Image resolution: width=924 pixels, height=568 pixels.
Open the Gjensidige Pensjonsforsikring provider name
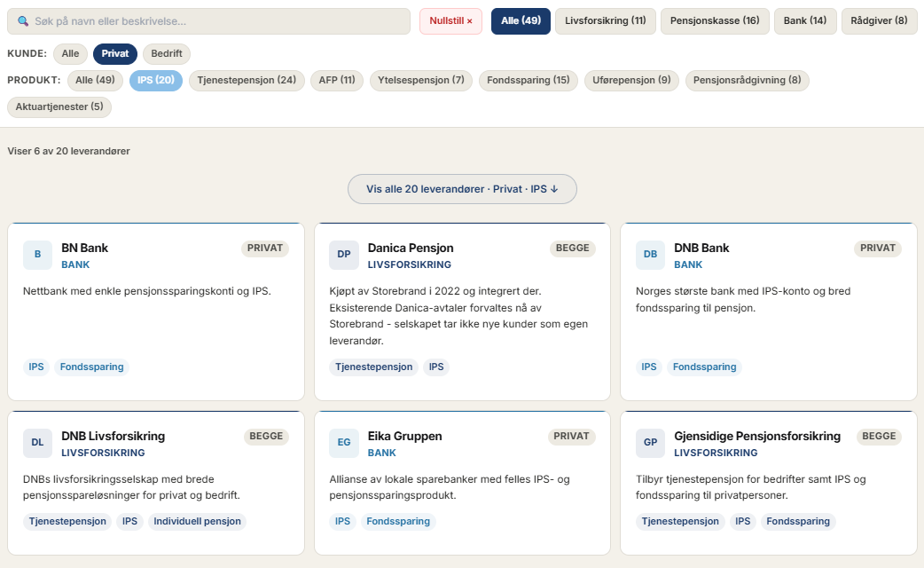tap(757, 437)
